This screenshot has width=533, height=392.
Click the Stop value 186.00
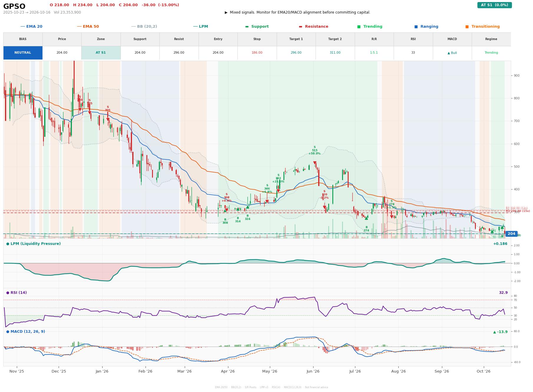[x=257, y=53]
